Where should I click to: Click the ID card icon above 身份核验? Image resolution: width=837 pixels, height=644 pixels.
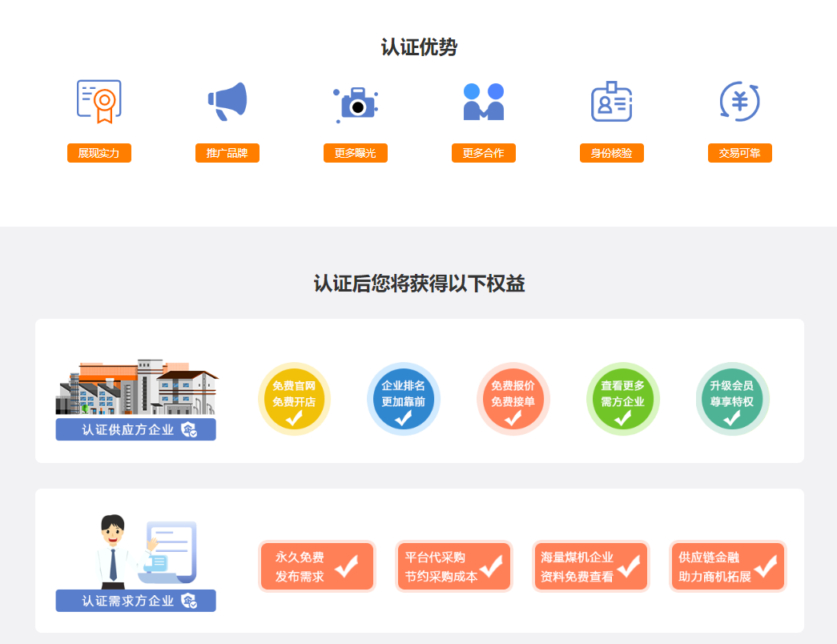pyautogui.click(x=611, y=102)
